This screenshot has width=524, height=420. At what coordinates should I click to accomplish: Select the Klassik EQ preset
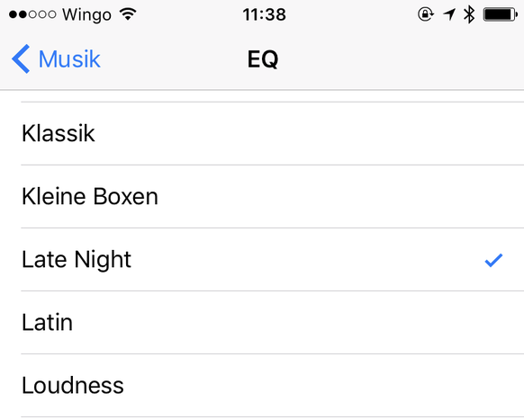click(262, 133)
